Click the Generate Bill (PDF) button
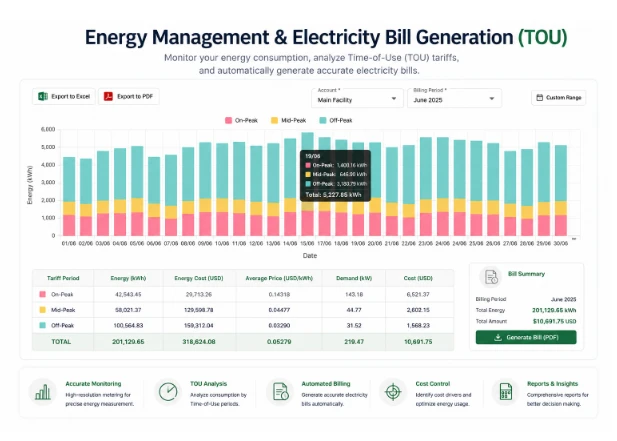The width and height of the screenshot is (617, 441). 526,337
